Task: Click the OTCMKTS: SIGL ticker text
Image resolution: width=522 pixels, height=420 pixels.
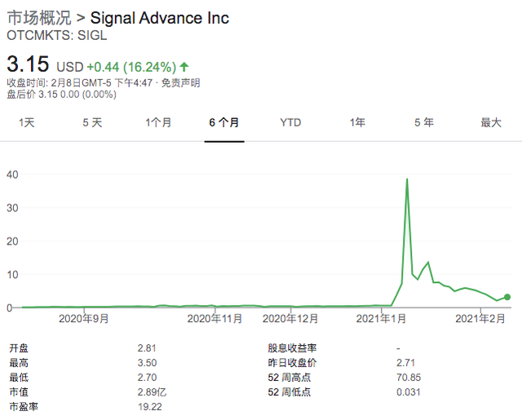Action: click(57, 36)
